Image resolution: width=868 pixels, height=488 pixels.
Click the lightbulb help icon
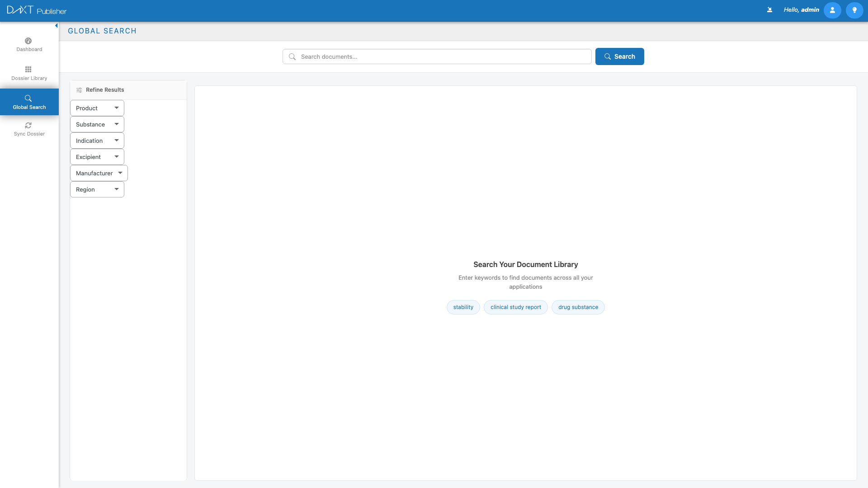click(854, 10)
